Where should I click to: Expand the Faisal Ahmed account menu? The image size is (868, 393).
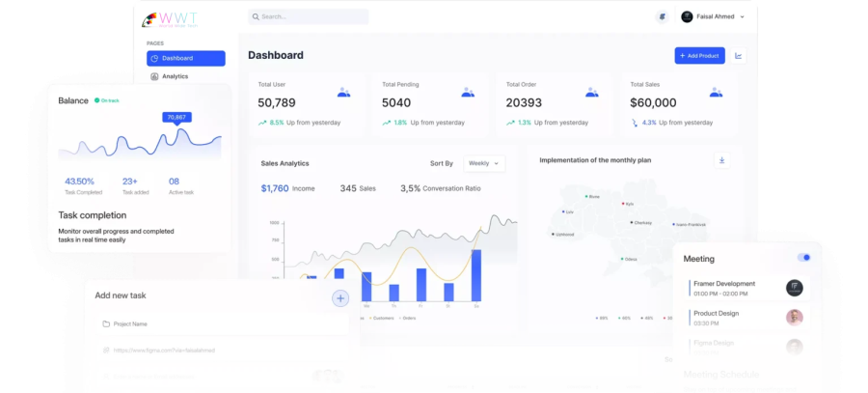[742, 16]
